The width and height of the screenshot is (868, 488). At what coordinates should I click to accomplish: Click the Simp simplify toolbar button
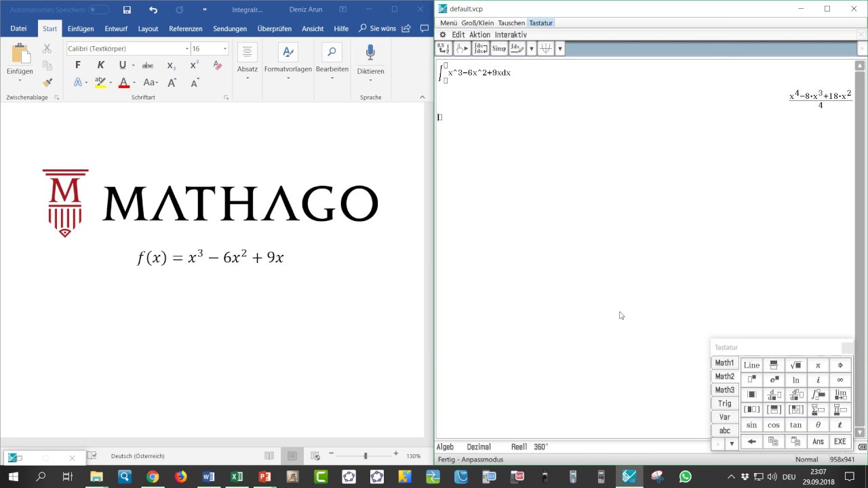pyautogui.click(x=499, y=48)
